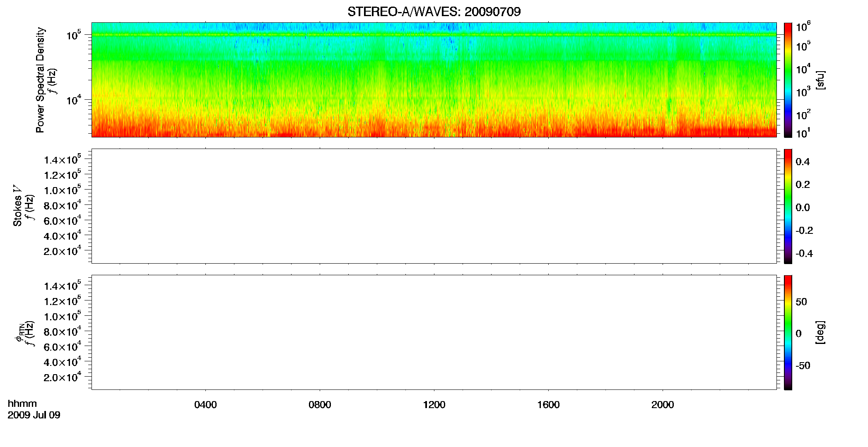
Task: Click the [sfu] colorbar unit label
Action: (820, 80)
